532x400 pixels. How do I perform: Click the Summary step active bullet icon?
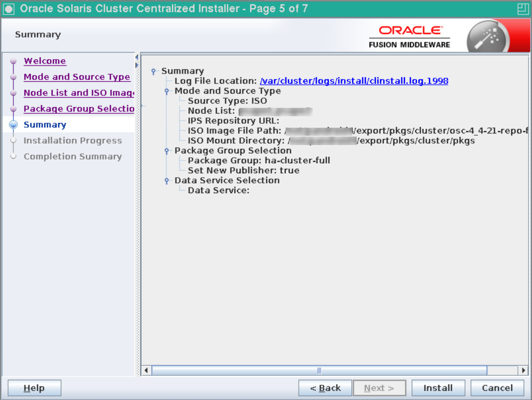coord(14,125)
